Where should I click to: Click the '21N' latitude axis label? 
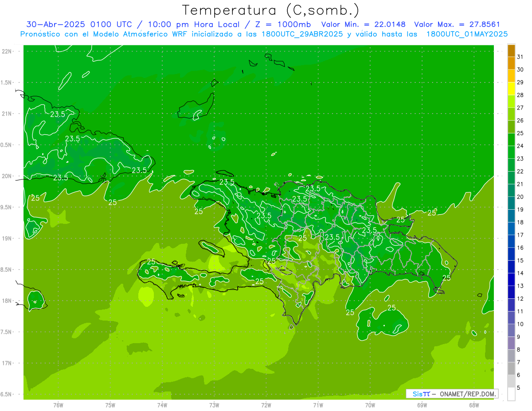(7, 114)
